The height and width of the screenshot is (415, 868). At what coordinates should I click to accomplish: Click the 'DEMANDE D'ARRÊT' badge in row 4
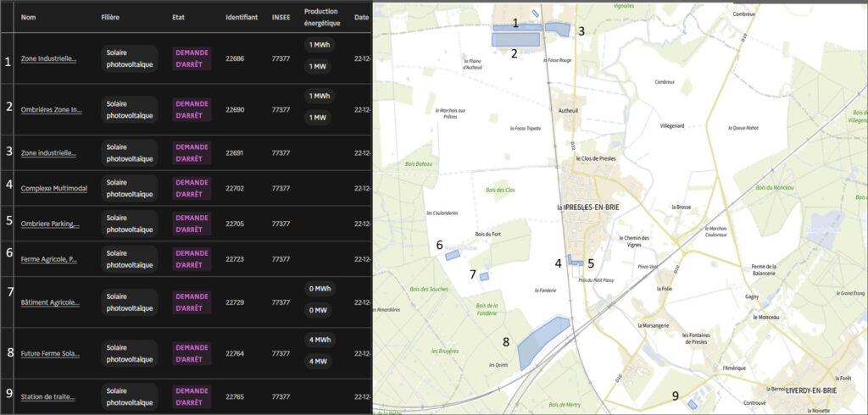tap(192, 188)
